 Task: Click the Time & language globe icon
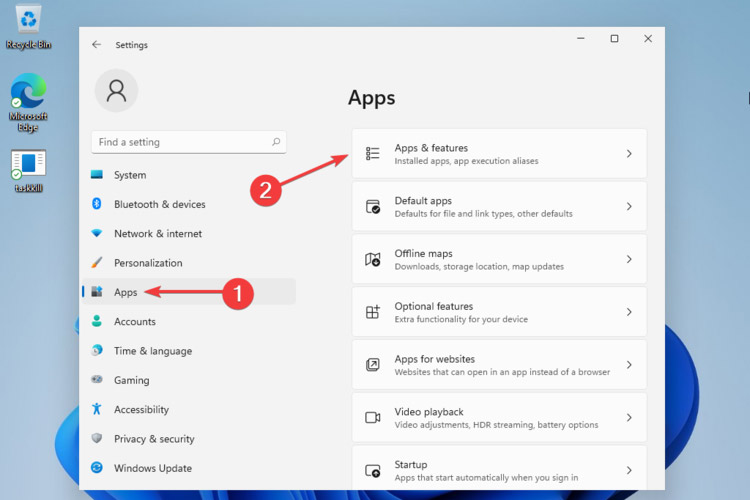click(x=97, y=350)
